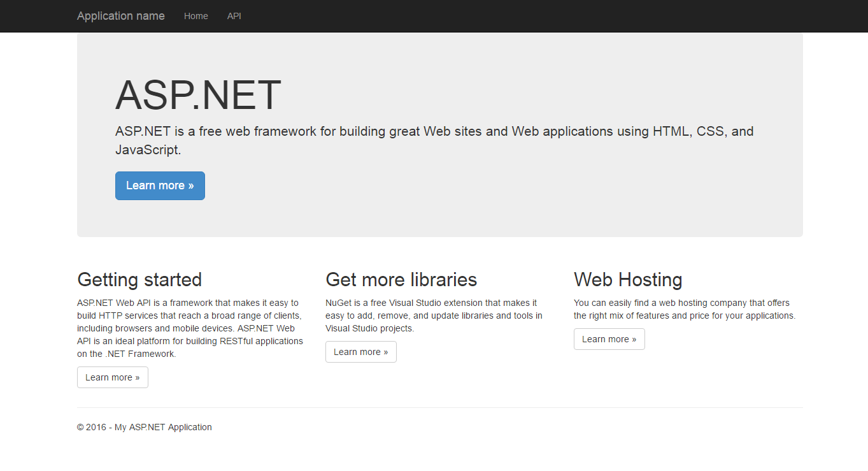Click the Web Hosting heading

pos(628,279)
